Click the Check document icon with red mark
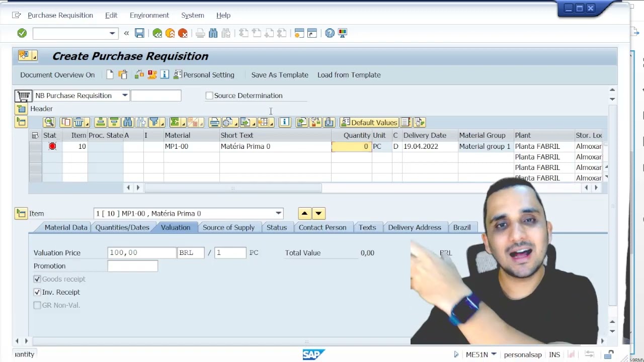644x362 pixels. pos(152,75)
